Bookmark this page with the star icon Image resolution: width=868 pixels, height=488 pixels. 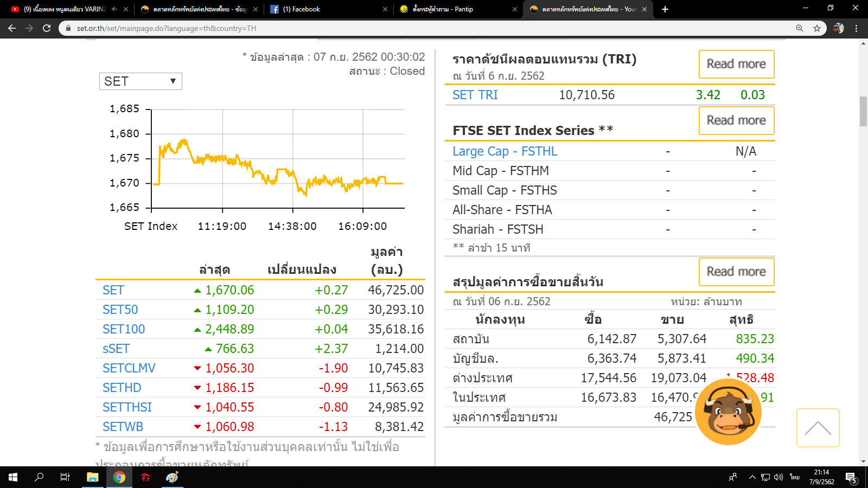(x=817, y=28)
